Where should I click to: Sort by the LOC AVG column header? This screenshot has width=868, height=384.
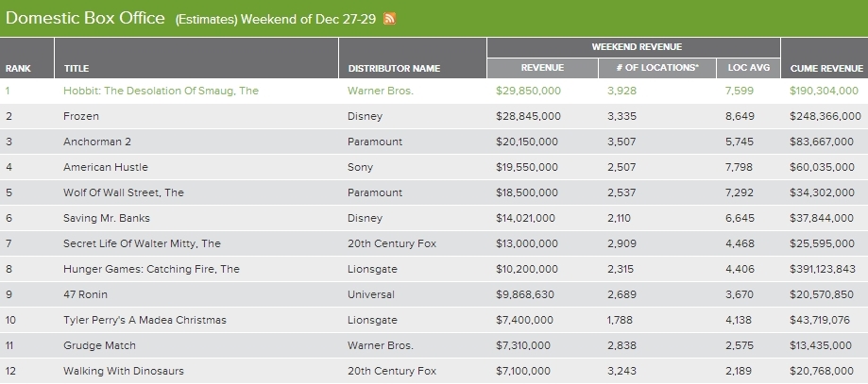[748, 68]
